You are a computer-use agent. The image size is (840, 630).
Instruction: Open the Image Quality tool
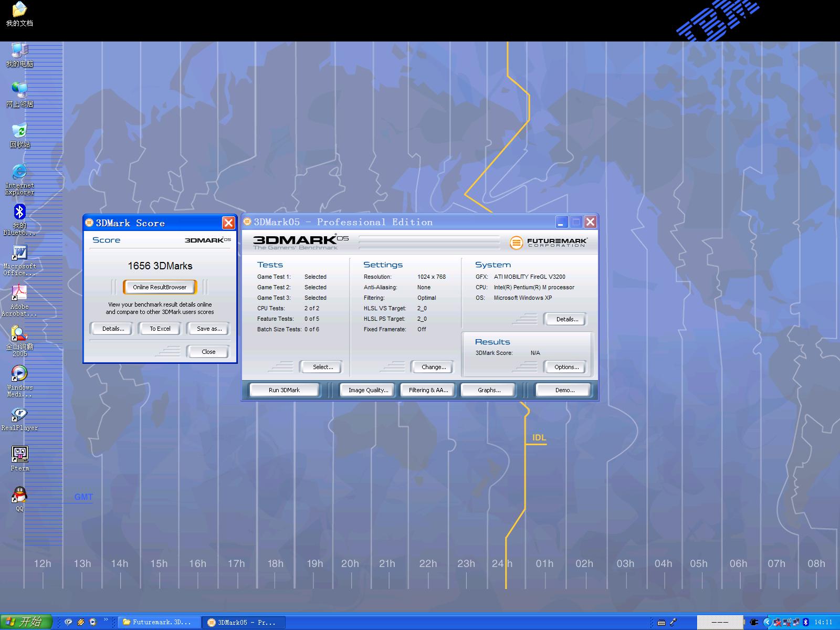pyautogui.click(x=368, y=390)
